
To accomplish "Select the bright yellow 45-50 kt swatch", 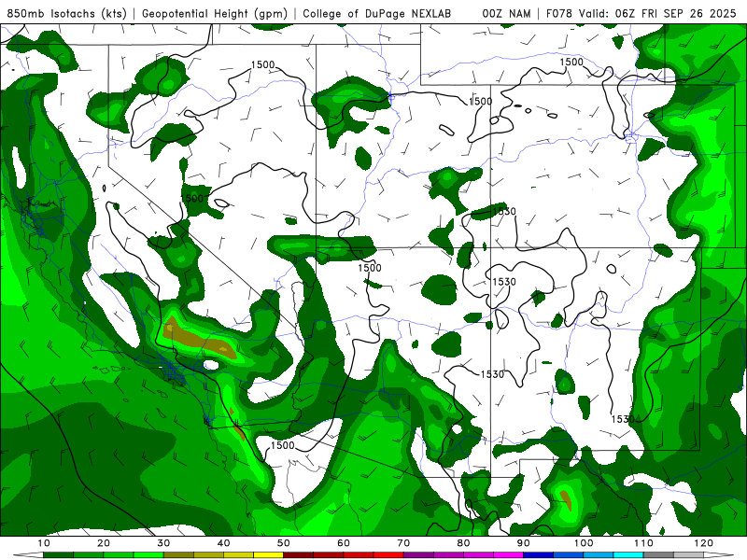I will (x=268, y=555).
